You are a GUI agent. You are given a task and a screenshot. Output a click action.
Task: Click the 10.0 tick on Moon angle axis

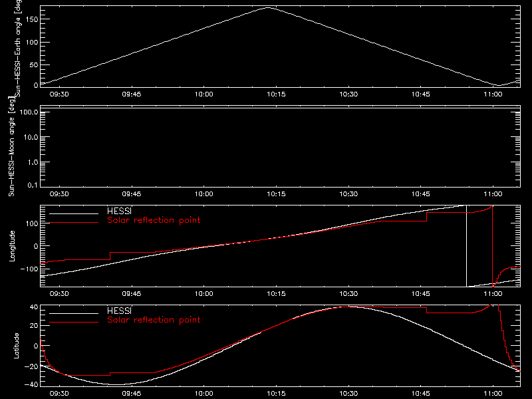point(31,137)
